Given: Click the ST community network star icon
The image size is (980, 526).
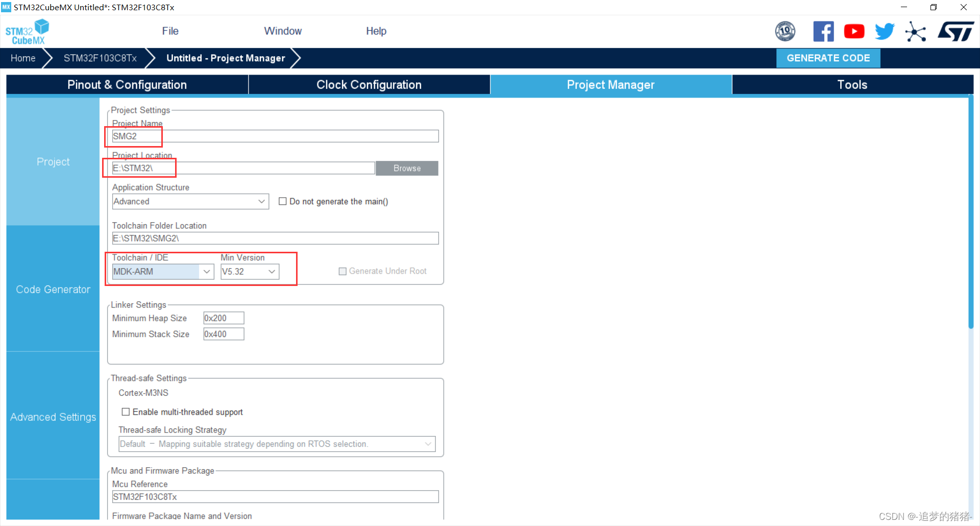Looking at the screenshot, I should point(916,32).
